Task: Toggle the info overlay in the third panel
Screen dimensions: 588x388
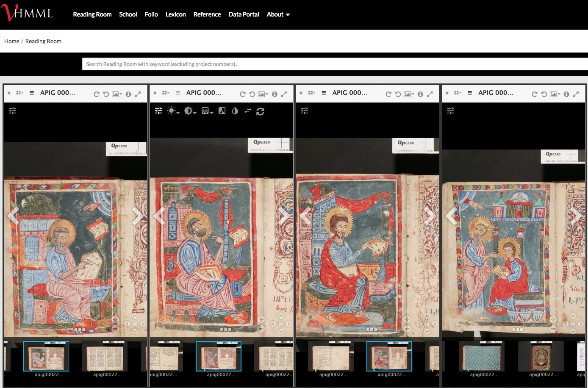Action: [x=420, y=94]
